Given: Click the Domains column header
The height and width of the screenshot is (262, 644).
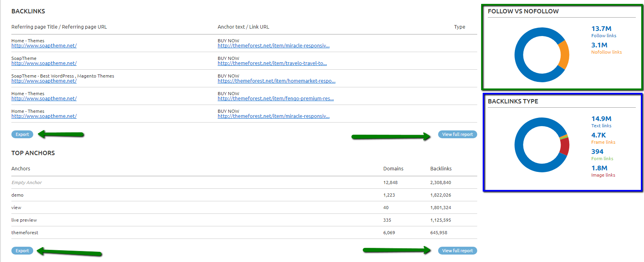Looking at the screenshot, I should coord(393,169).
